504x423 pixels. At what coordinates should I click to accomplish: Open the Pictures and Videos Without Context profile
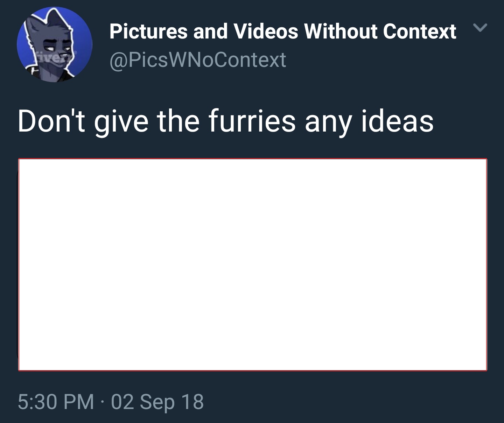283,31
